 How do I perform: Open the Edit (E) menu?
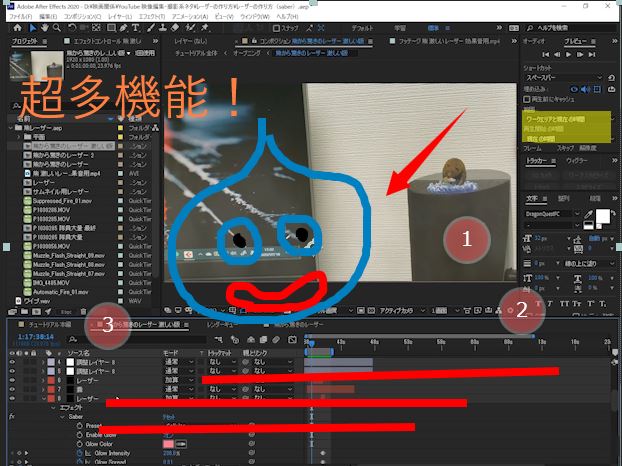click(x=48, y=17)
